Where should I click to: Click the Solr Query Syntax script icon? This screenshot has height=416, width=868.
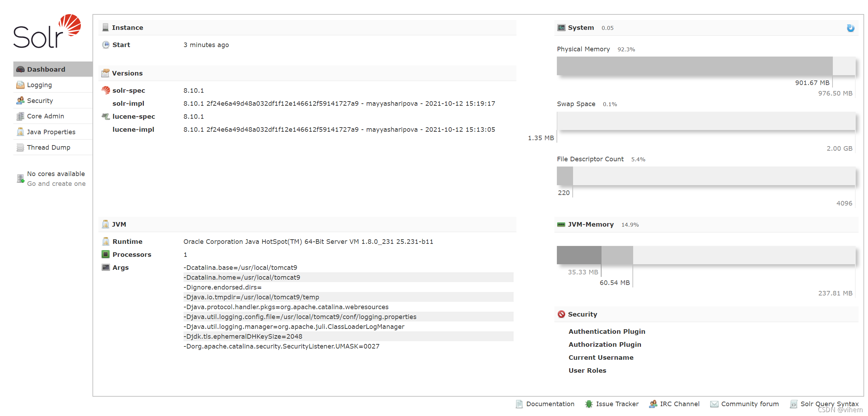(793, 404)
